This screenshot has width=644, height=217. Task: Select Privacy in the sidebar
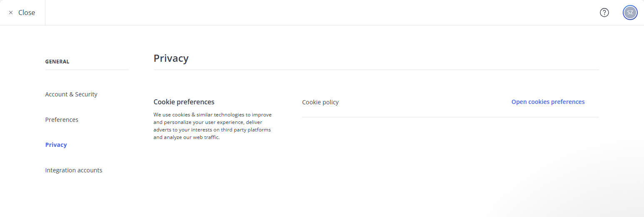coord(56,145)
